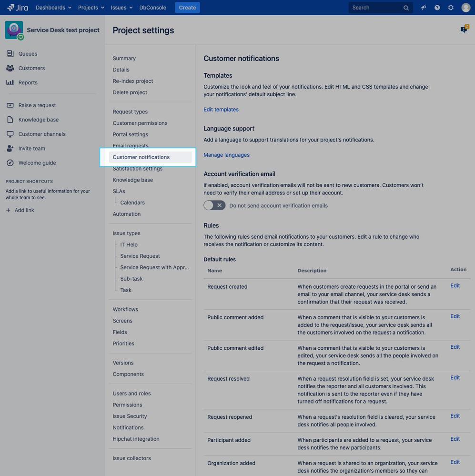The height and width of the screenshot is (476, 475).
Task: Open Calendars under SLAs
Action: coord(132,203)
